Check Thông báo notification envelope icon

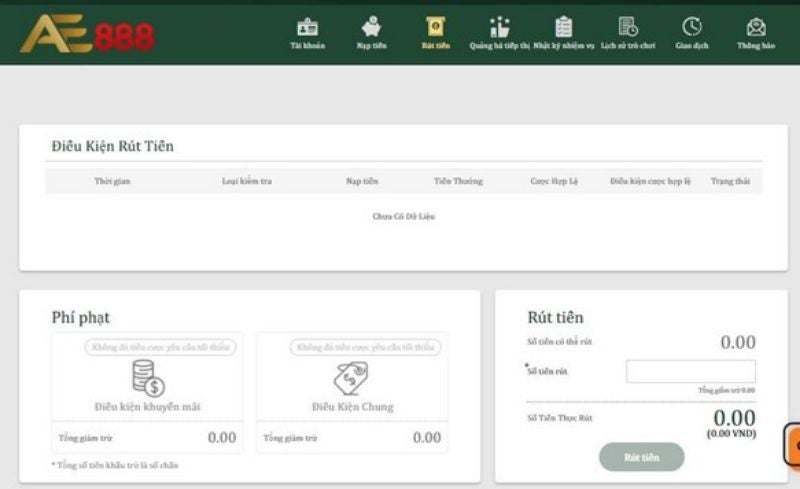(x=756, y=29)
